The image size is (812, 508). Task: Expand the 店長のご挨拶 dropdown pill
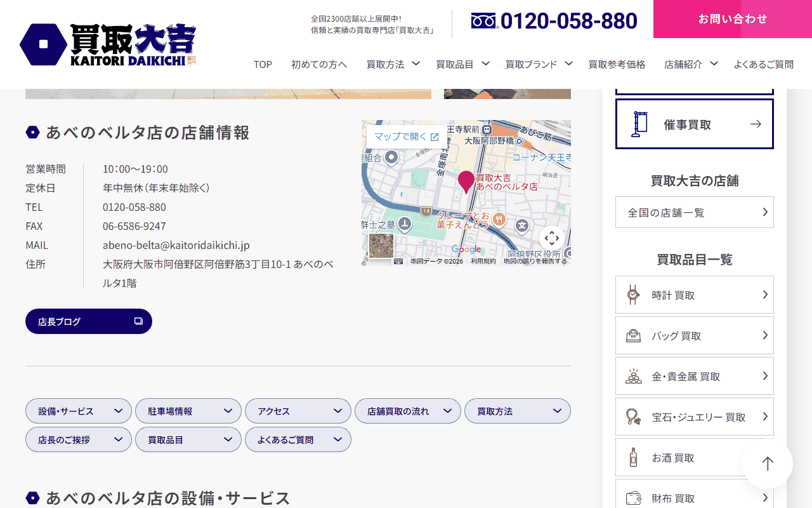pyautogui.click(x=79, y=439)
